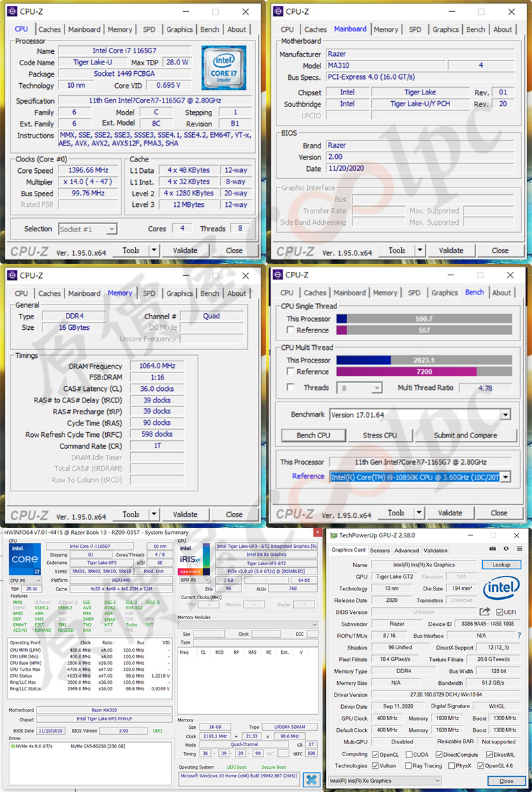Click the BIOS export arrow icon in GPU-Z

pos(485,612)
